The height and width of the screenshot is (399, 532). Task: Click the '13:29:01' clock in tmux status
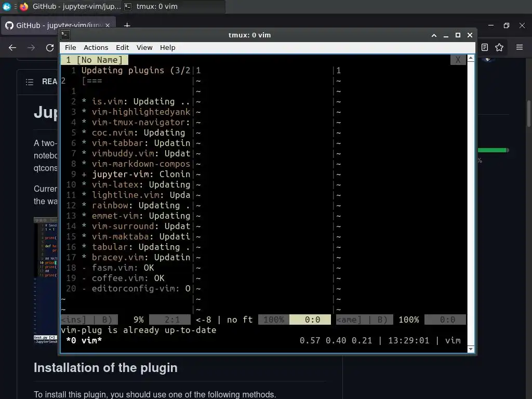tap(408, 340)
